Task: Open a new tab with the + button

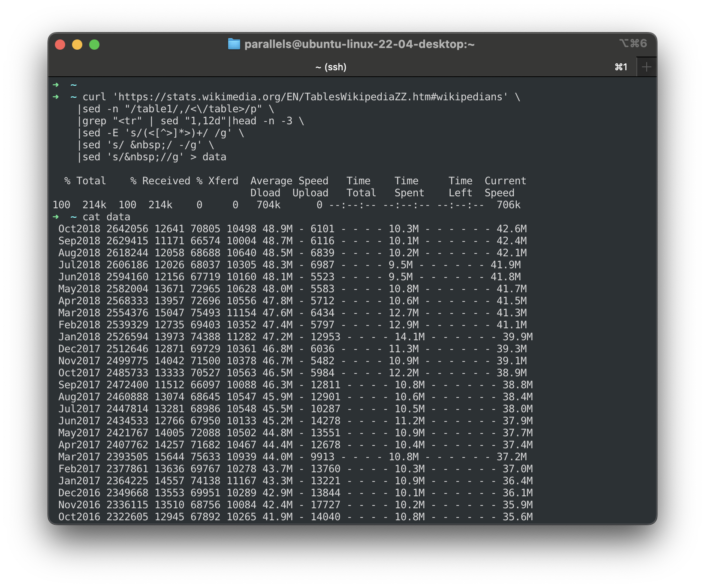Action: tap(647, 66)
